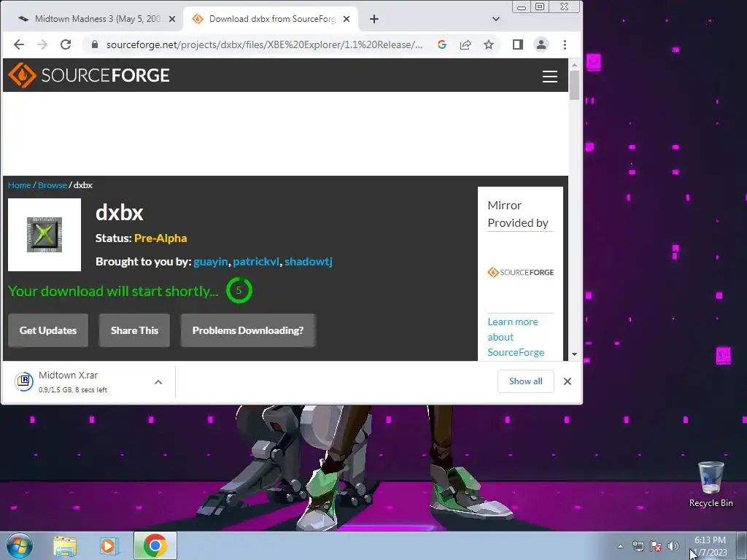Click the Pre-Alpha status text
This screenshot has height=560, width=747.
point(160,238)
